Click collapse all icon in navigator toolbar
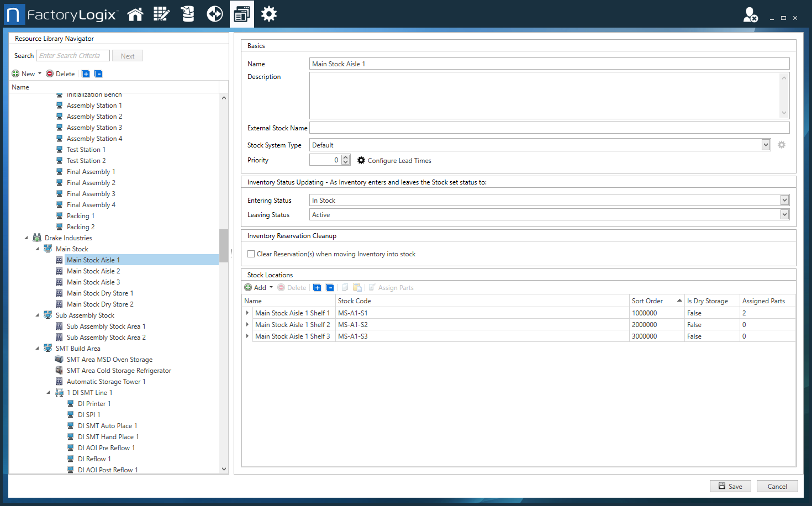Image resolution: width=812 pixels, height=506 pixels. click(x=98, y=74)
